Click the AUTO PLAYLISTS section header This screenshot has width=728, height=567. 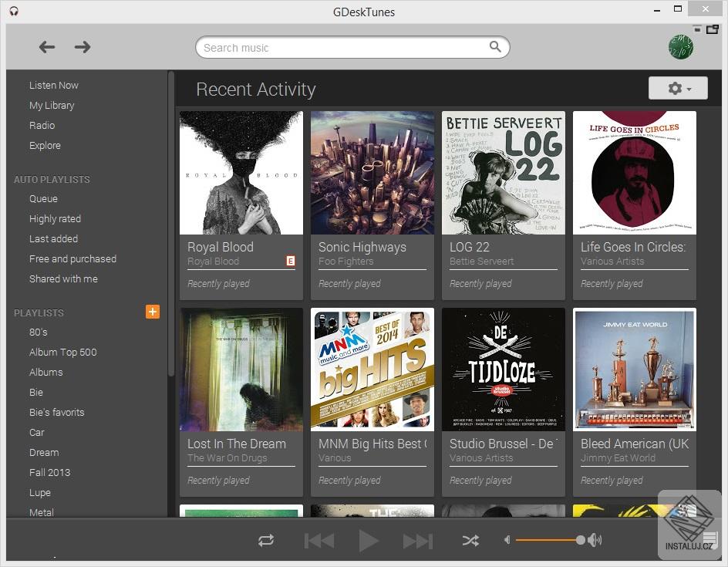52,179
